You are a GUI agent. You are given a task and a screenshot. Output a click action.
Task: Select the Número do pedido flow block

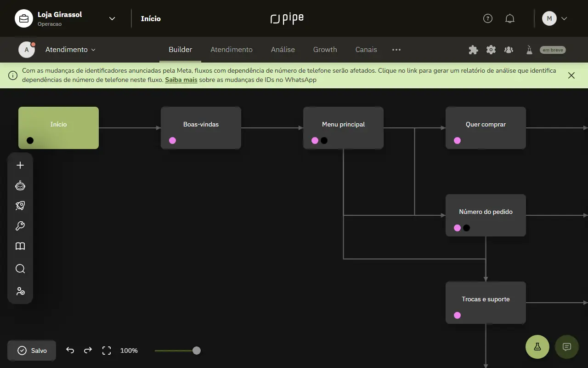coord(486,215)
